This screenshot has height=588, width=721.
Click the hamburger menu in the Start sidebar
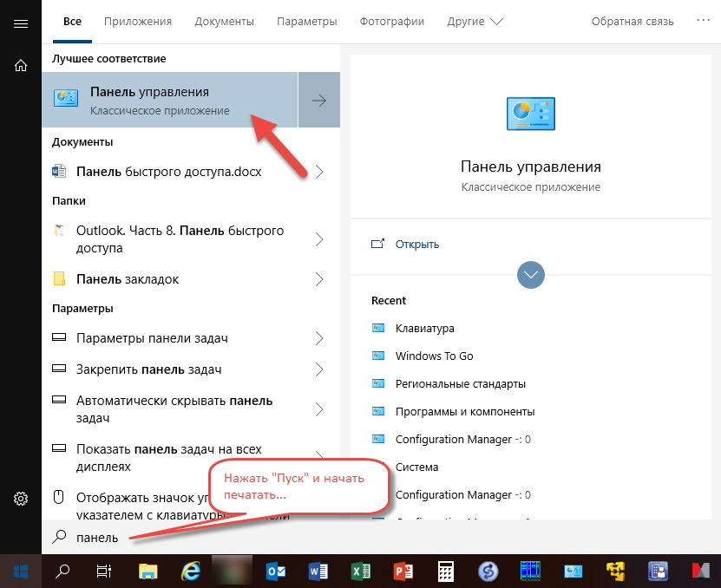click(20, 24)
